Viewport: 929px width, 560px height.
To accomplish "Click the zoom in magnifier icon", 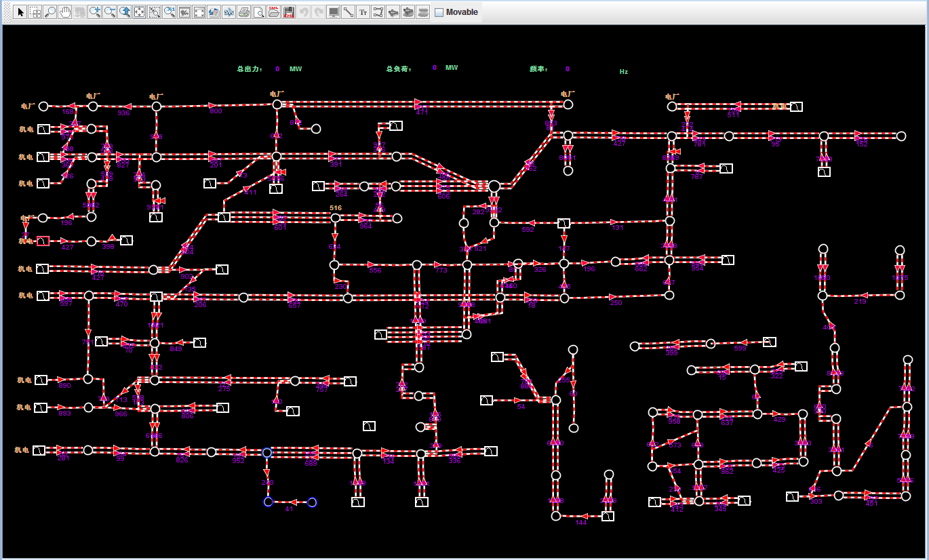I will [x=95, y=12].
